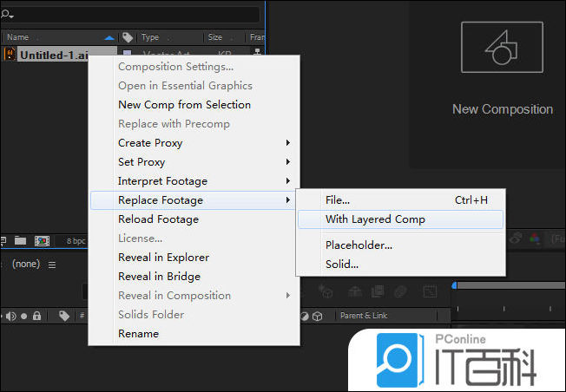Click the label tag column icon
Screen dimensions: 566x392
click(128, 37)
